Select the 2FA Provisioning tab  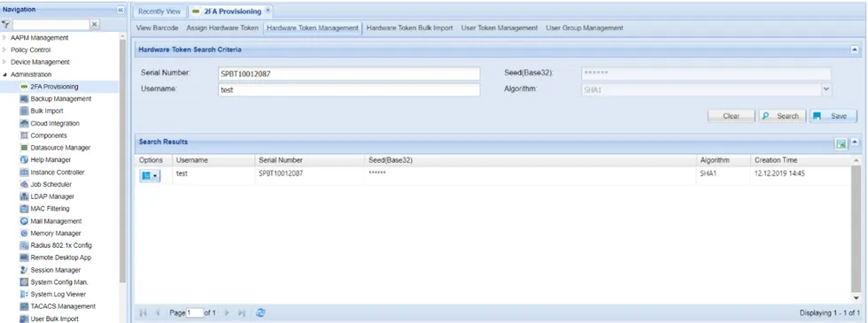[x=231, y=12]
